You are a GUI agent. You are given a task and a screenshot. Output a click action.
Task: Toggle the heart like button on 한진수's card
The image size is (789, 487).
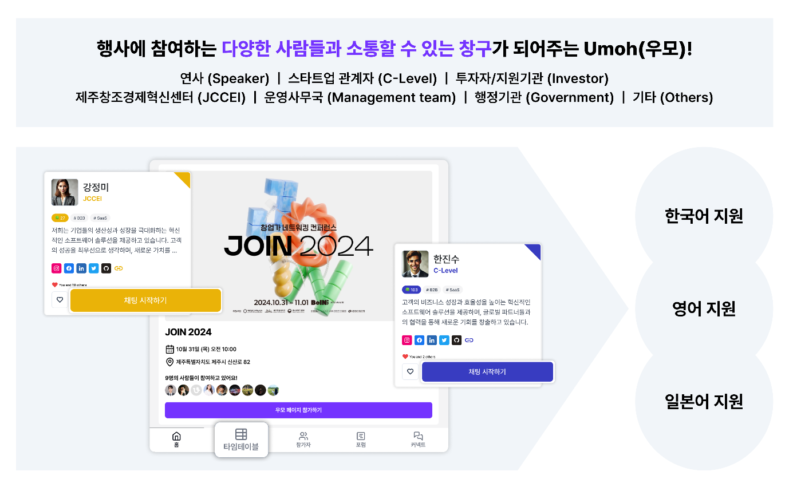409,372
